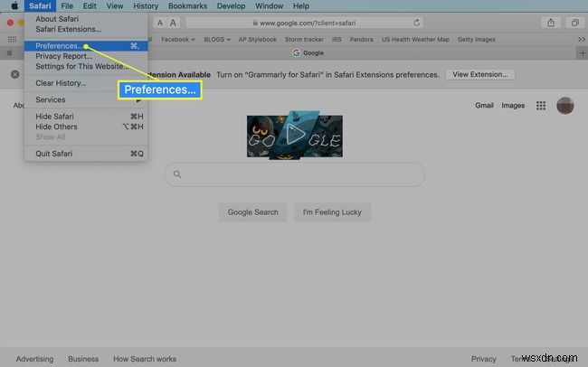The width and height of the screenshot is (588, 367).
Task: Click the smaller text size A button
Action: point(160,23)
